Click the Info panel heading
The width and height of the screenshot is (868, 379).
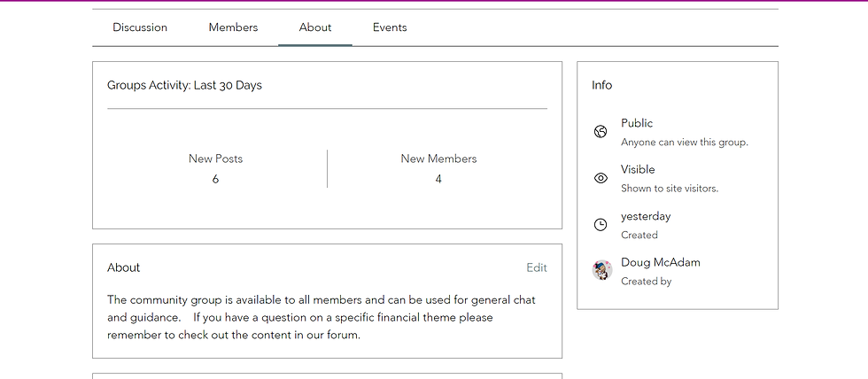(x=601, y=85)
